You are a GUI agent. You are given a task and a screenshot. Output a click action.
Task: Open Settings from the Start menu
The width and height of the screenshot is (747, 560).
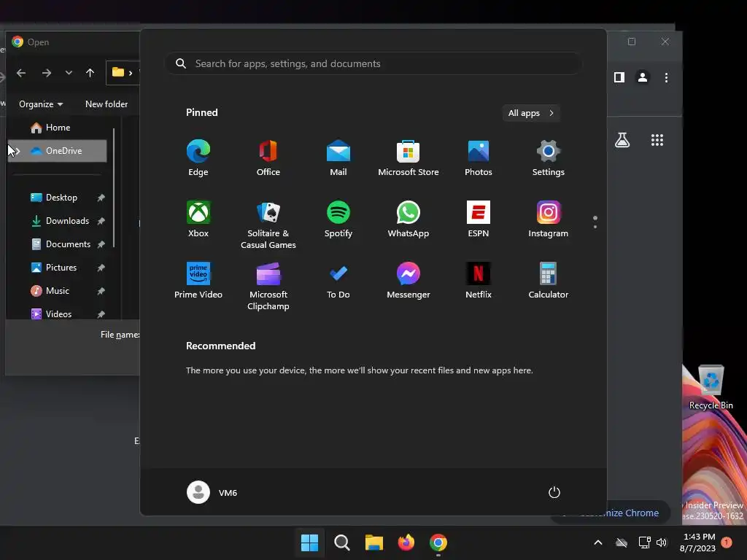(x=549, y=158)
